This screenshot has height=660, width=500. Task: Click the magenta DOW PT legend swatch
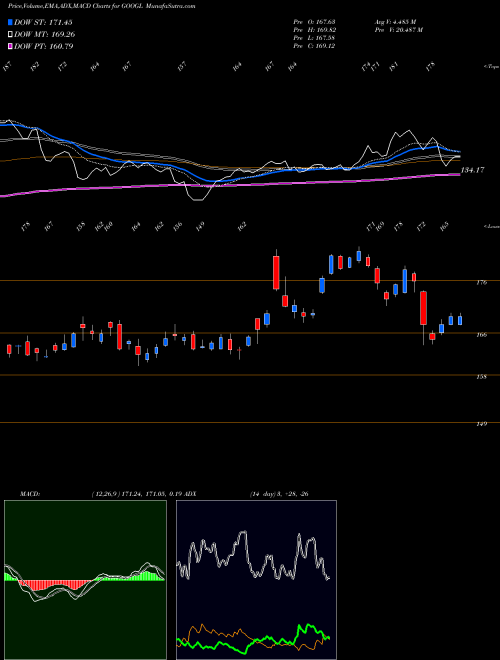click(x=10, y=46)
